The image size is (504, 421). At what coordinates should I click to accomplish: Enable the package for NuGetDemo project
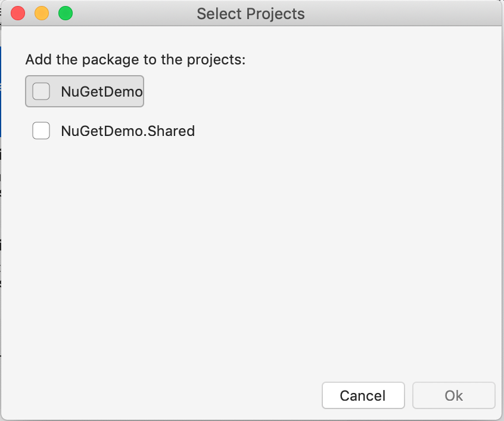pos(41,90)
